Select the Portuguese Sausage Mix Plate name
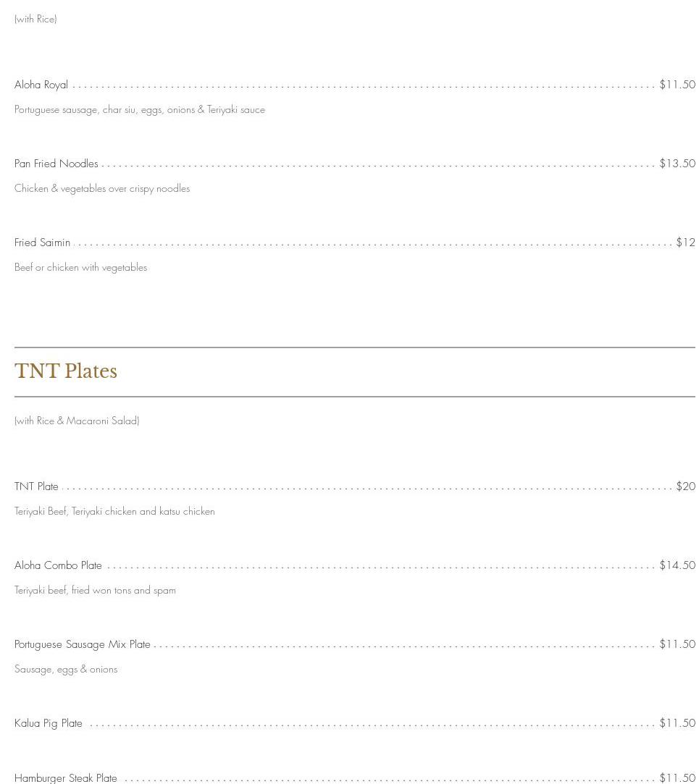 pyautogui.click(x=83, y=644)
